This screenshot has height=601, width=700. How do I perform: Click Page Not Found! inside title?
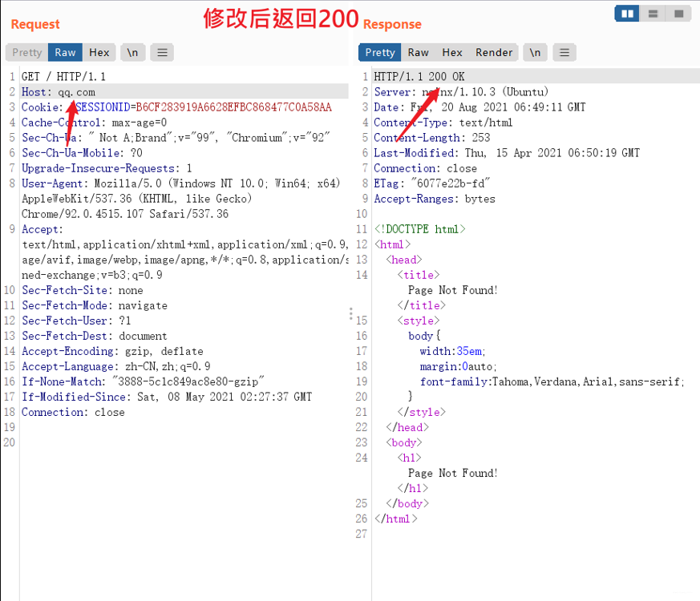tap(453, 290)
